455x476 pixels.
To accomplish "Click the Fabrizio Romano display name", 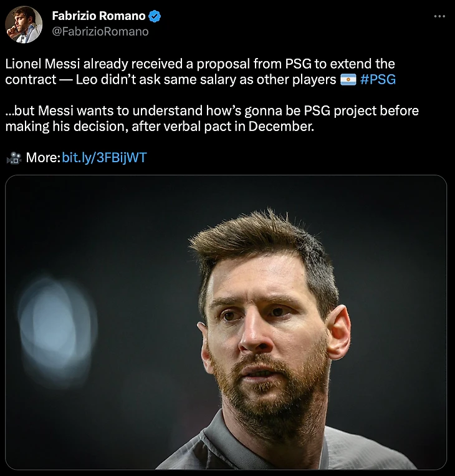I will pyautogui.click(x=99, y=16).
